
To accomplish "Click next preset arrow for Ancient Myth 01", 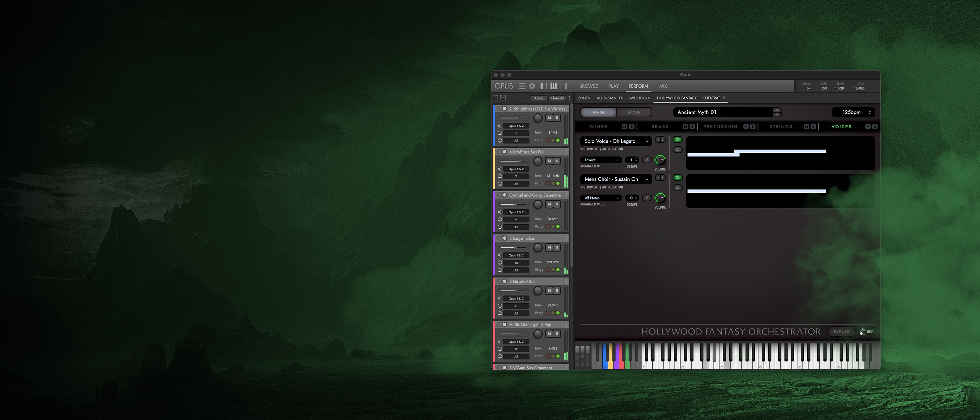I will coord(777,114).
